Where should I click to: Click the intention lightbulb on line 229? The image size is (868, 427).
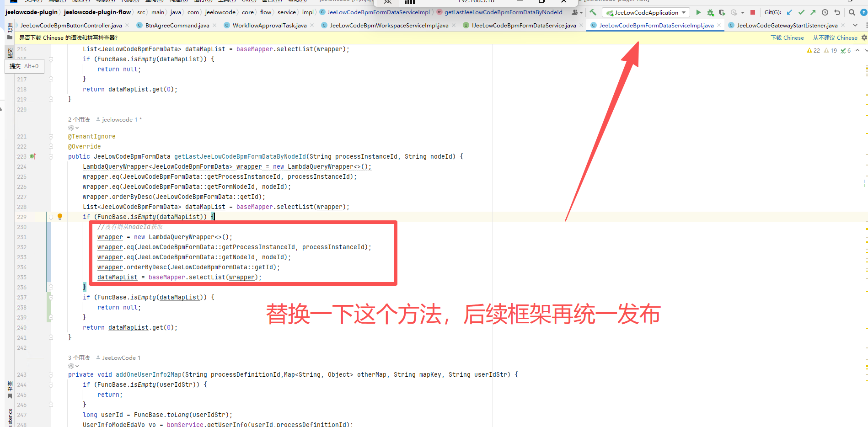tap(60, 217)
